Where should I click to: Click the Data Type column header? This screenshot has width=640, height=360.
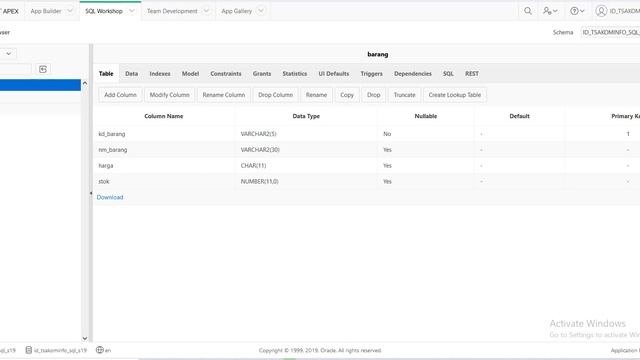point(306,116)
